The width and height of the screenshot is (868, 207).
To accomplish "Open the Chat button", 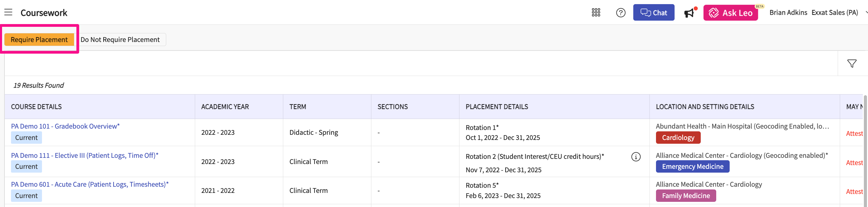I will 653,13.
